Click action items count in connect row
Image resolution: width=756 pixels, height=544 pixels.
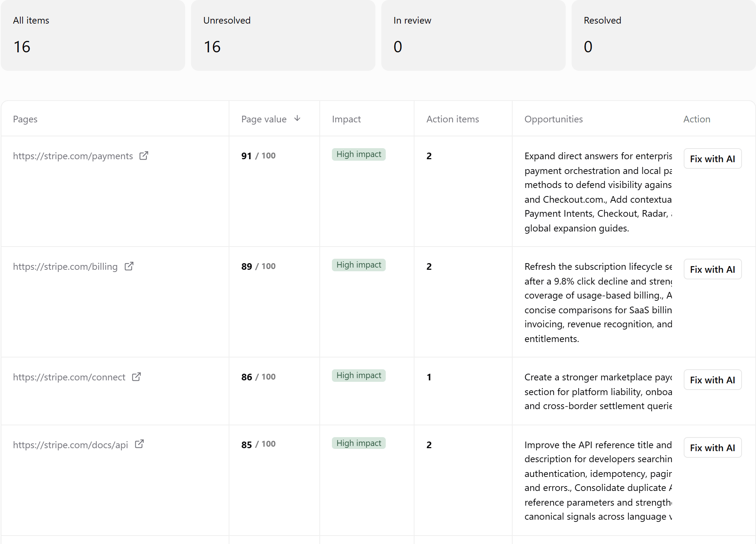(429, 377)
